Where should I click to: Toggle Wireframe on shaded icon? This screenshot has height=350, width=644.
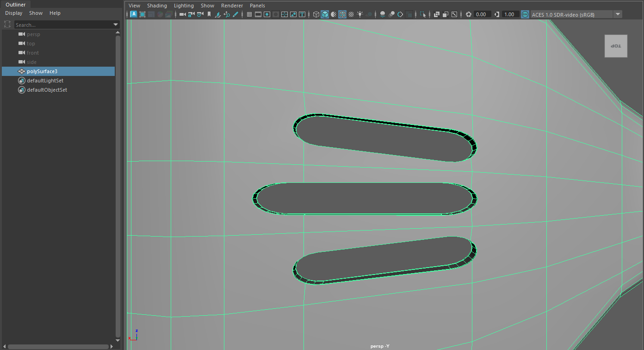342,14
